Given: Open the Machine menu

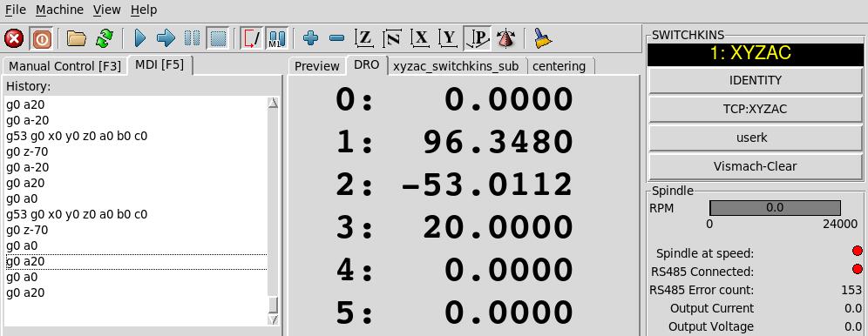Looking at the screenshot, I should coord(60,10).
